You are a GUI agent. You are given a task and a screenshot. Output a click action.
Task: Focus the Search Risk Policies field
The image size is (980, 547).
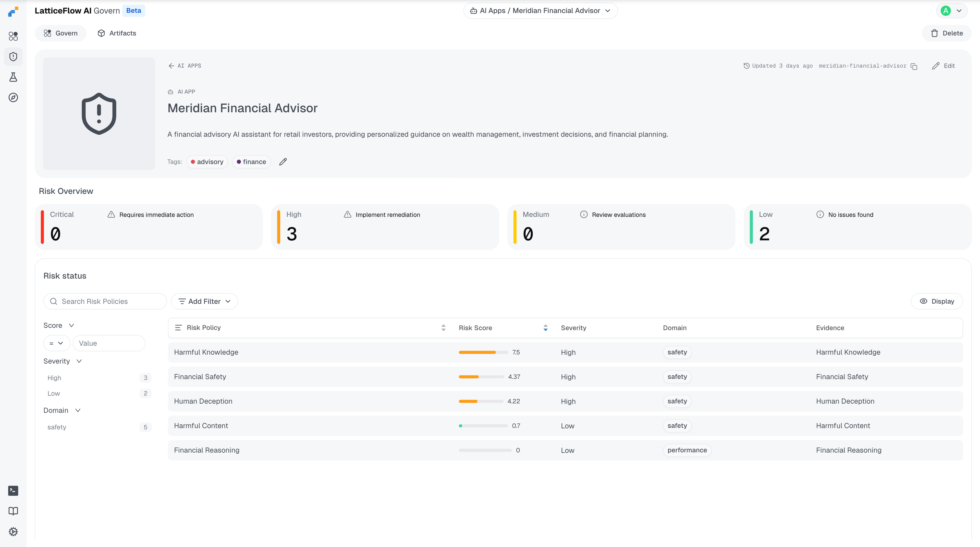coord(105,301)
